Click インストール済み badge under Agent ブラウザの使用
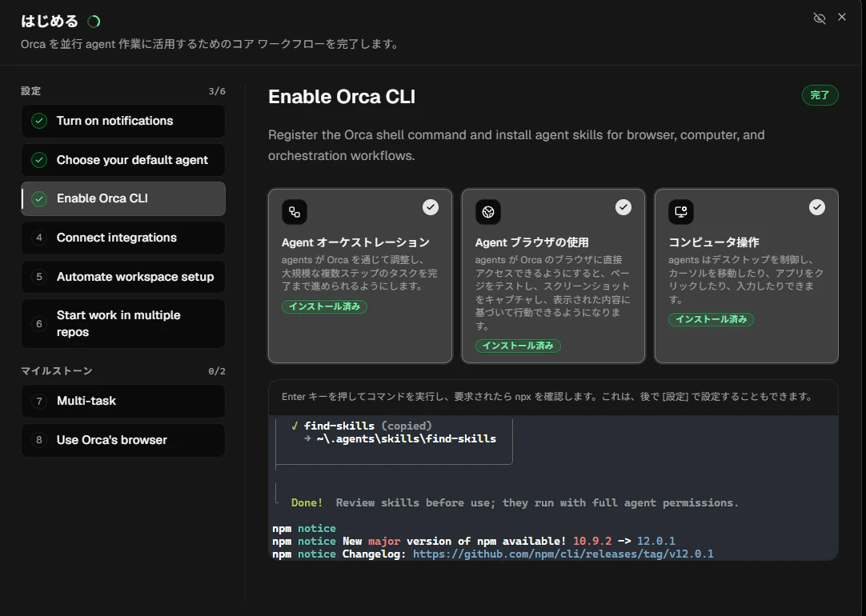The image size is (866, 616). pos(518,346)
